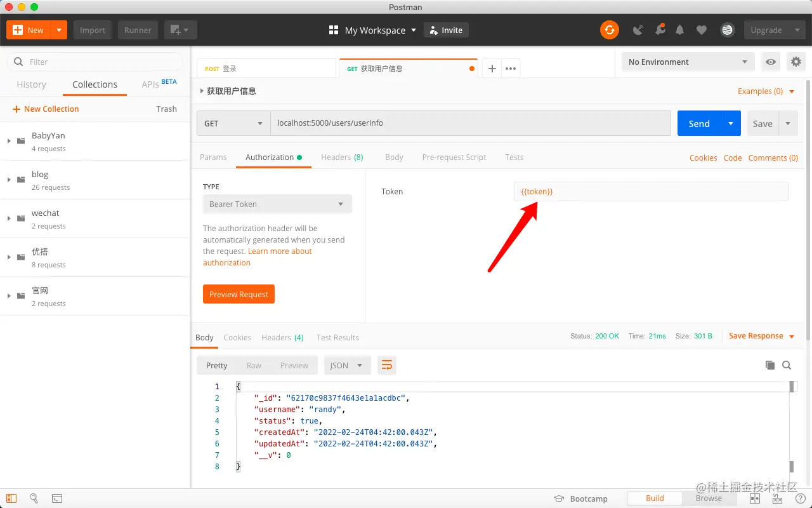The image size is (812, 508).
Task: Click the orange sync icon in header
Action: tap(610, 30)
